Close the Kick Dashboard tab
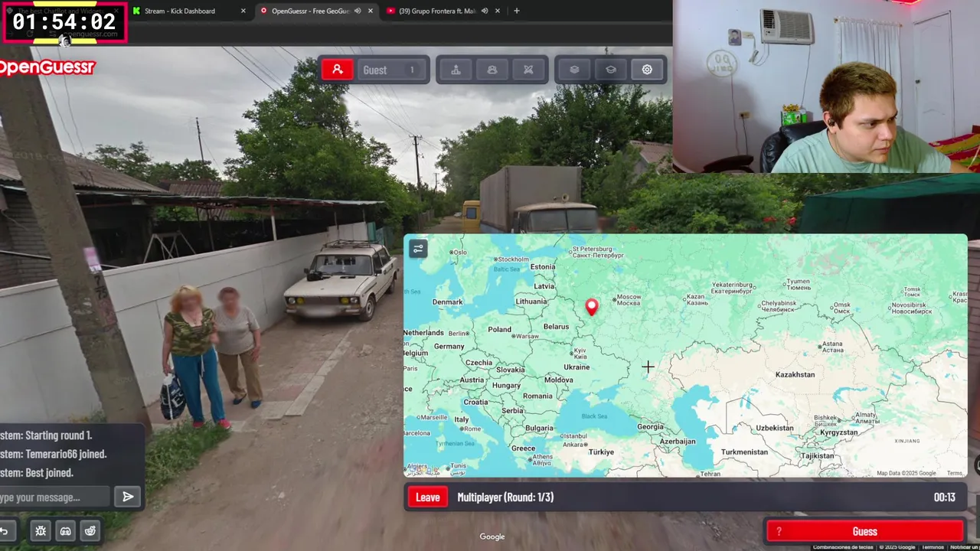Screen dimensions: 980x551 coord(243,11)
